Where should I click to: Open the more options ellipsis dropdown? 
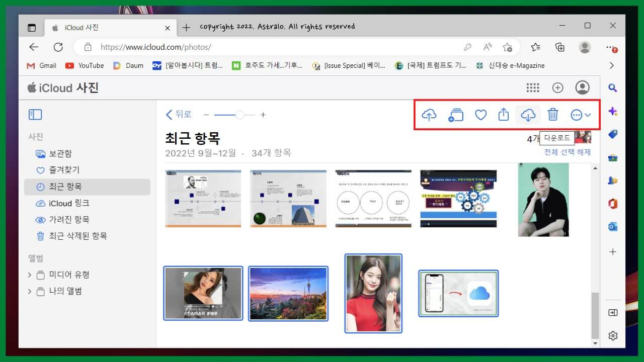pos(577,115)
